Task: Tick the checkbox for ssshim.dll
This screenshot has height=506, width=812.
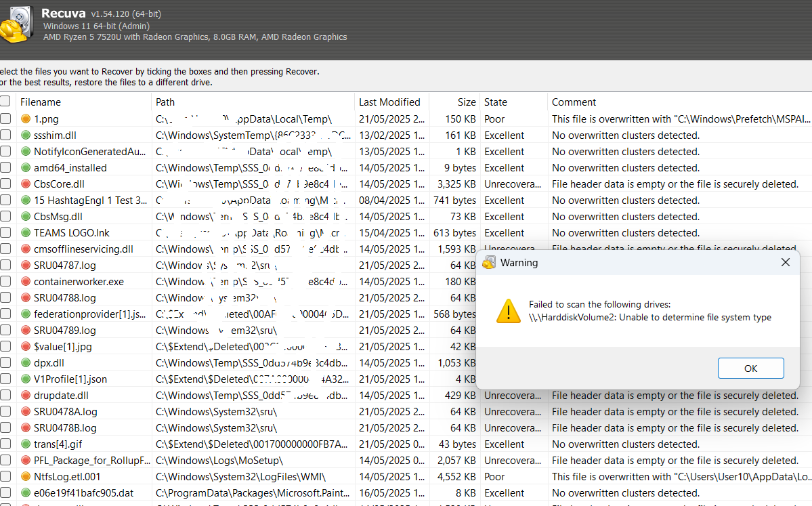Action: click(x=5, y=135)
